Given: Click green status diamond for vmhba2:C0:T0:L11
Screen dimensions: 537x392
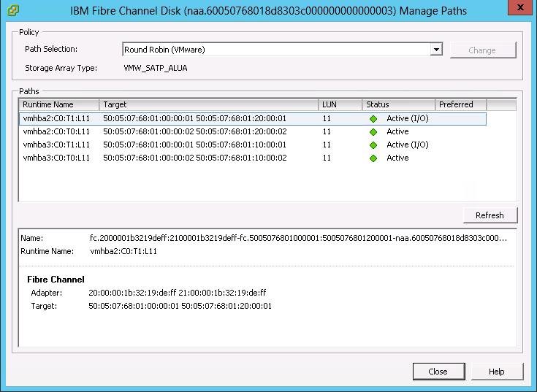Looking at the screenshot, I should 373,132.
